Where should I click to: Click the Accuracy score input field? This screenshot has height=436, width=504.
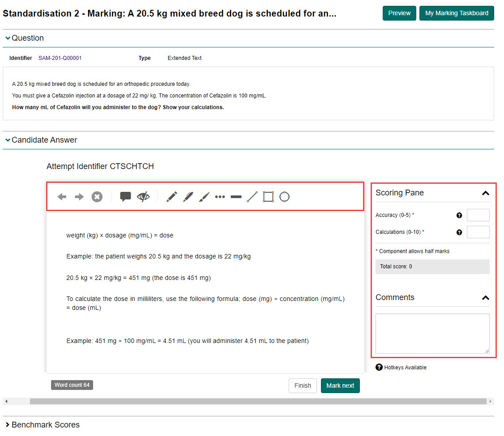pos(478,215)
